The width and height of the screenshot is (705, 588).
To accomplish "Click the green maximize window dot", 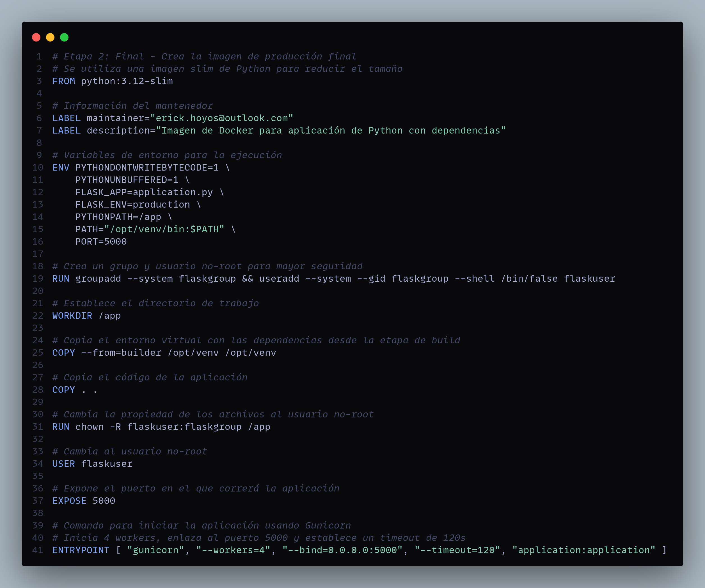I will click(64, 37).
